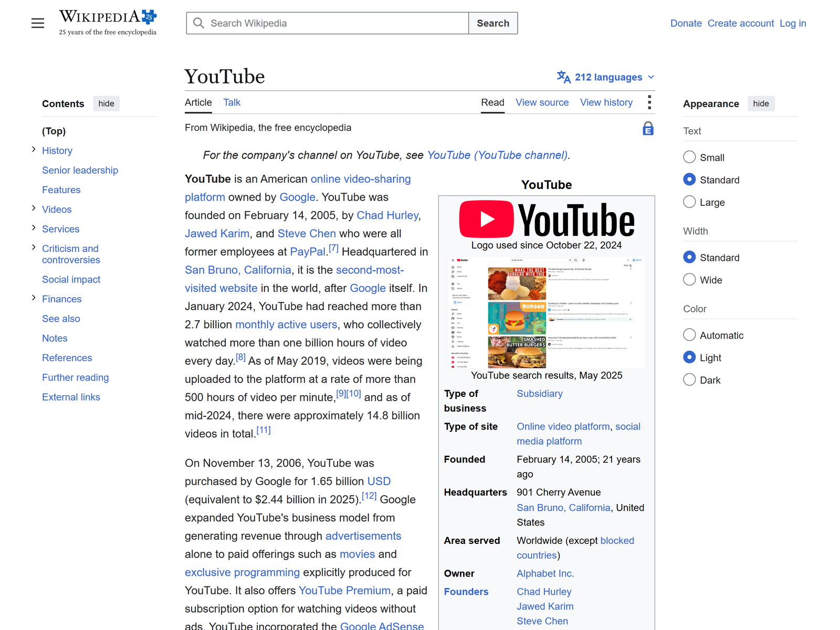Click the Search button
840x630 pixels.
pyautogui.click(x=493, y=23)
